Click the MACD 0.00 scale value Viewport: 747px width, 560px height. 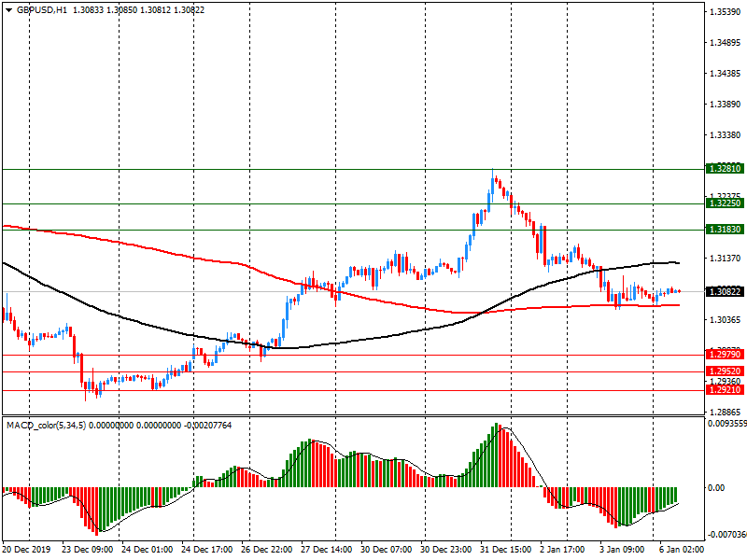tap(716, 487)
